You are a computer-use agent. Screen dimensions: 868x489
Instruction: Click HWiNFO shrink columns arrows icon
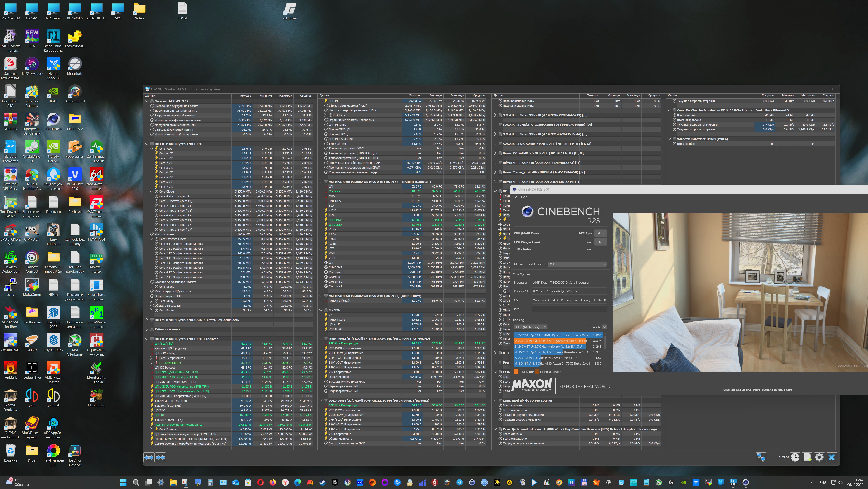coord(161,457)
